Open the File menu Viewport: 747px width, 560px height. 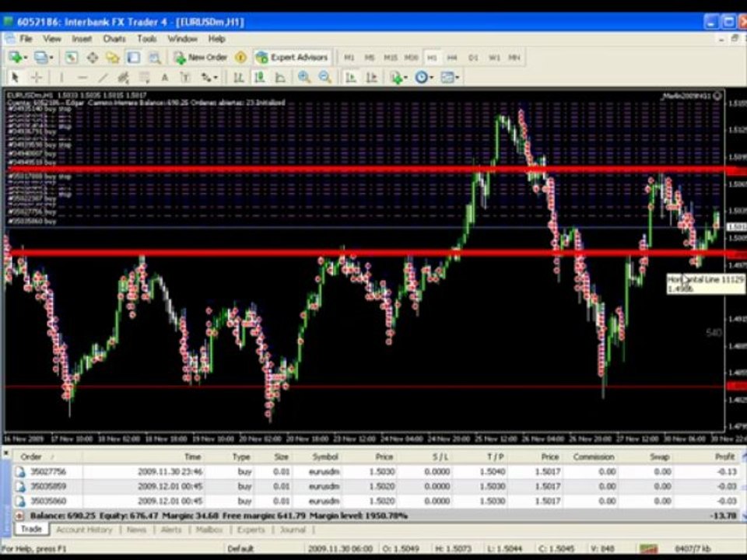(26, 39)
